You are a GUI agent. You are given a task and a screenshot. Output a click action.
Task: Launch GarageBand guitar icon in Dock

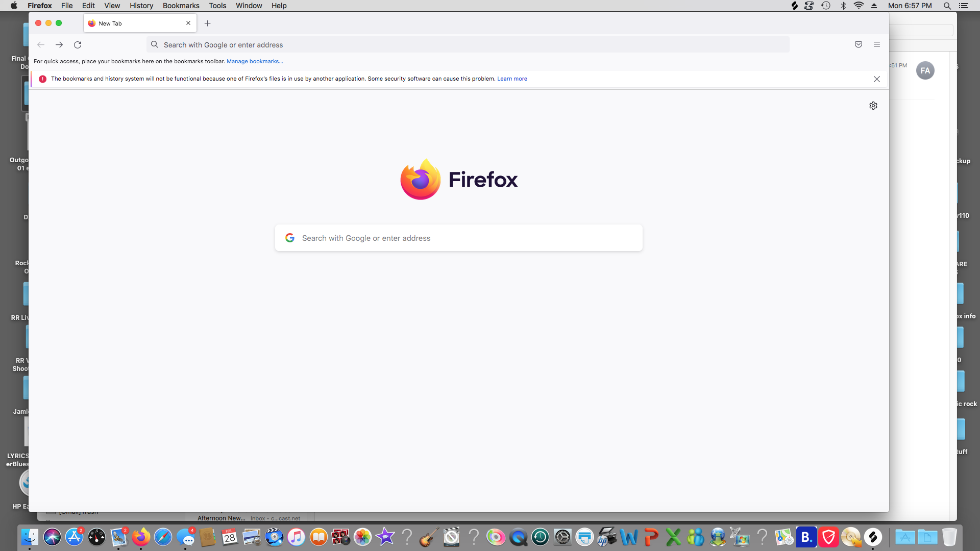point(429,537)
